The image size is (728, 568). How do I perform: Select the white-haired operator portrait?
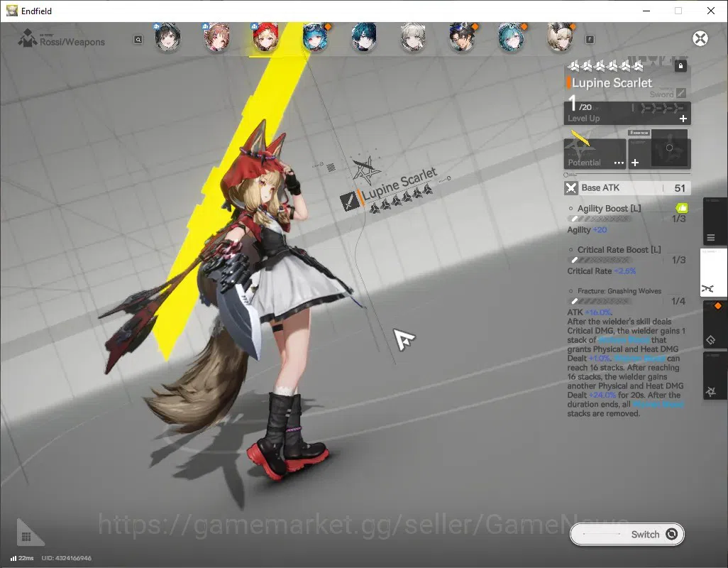pyautogui.click(x=412, y=37)
